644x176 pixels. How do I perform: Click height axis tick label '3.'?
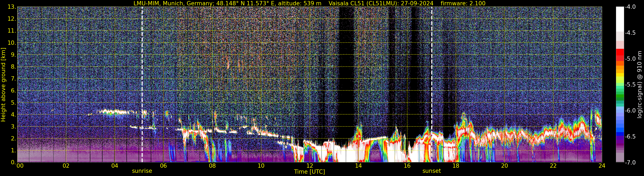pos(13,126)
